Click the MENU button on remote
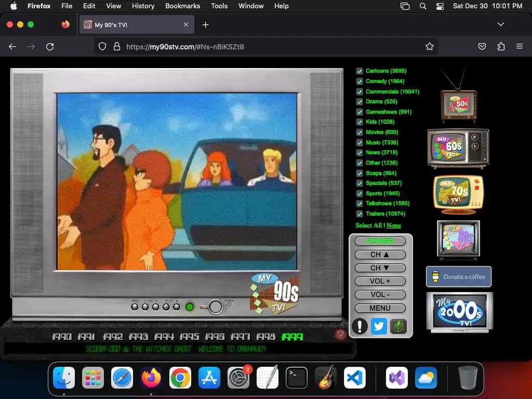Image resolution: width=532 pixels, height=399 pixels. click(380, 308)
